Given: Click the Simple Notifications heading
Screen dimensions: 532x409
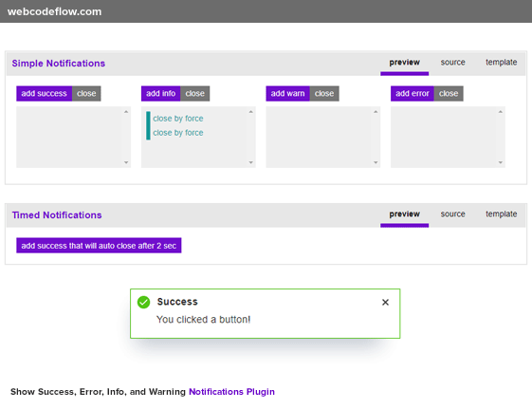Looking at the screenshot, I should (x=59, y=64).
